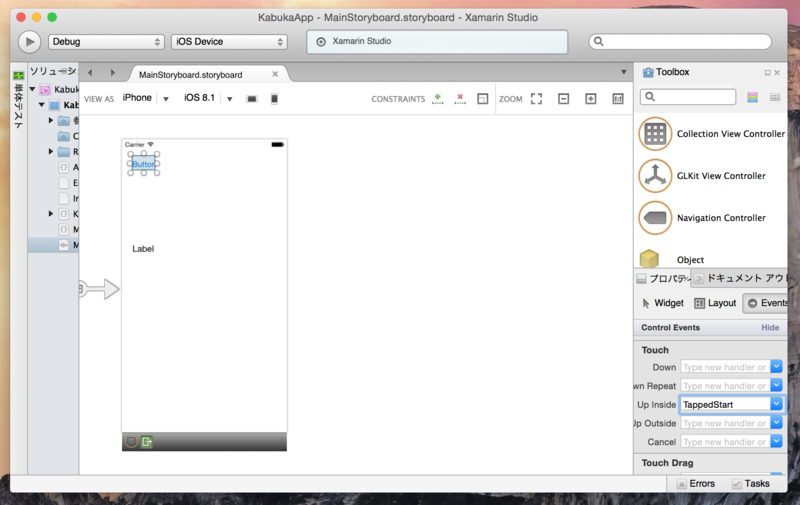
Task: Select the Button on the storyboard
Action: coord(143,164)
